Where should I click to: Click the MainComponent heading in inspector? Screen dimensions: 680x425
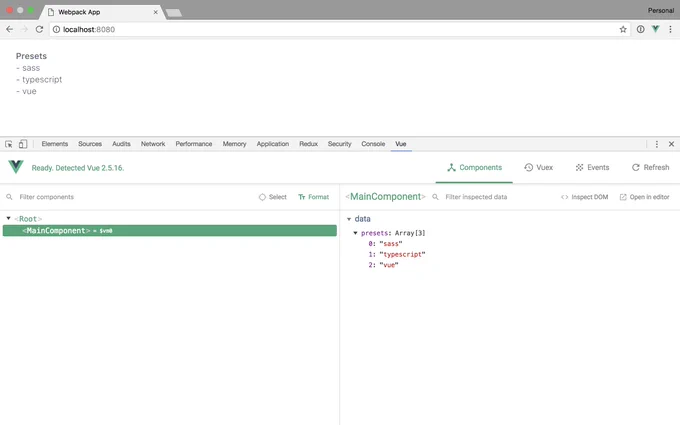(x=386, y=197)
